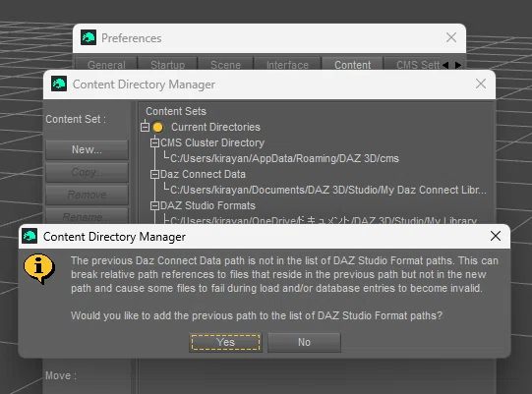
Task: Click New... content set button
Action: tap(87, 149)
